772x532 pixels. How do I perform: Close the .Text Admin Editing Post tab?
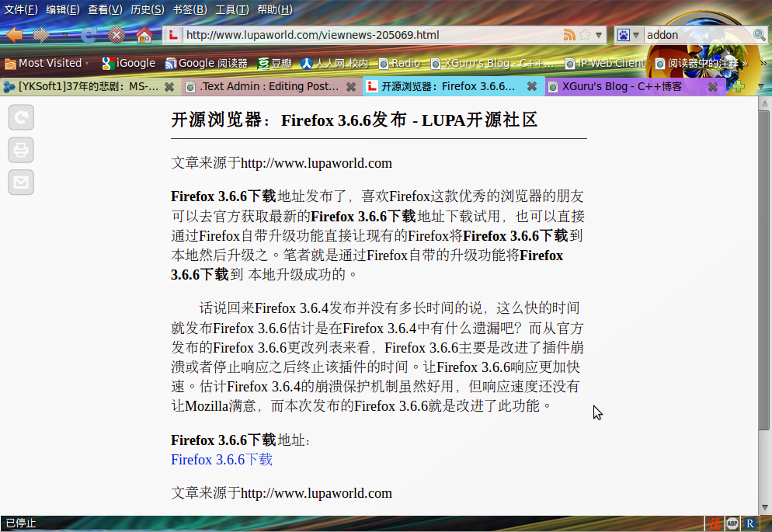351,87
